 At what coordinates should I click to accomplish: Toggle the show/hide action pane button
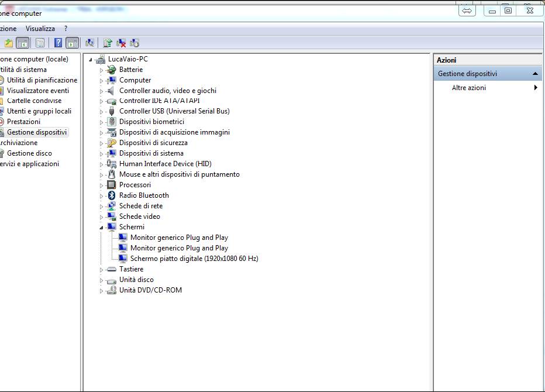pyautogui.click(x=73, y=43)
